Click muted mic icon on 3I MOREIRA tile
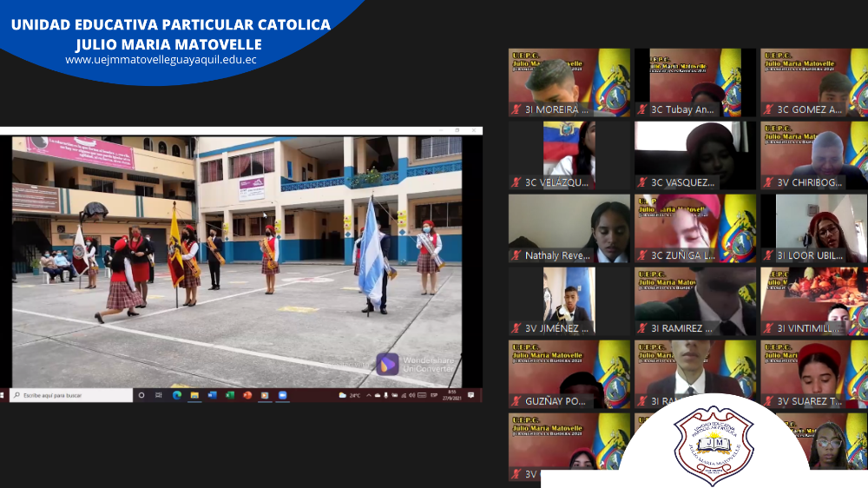 (x=516, y=109)
